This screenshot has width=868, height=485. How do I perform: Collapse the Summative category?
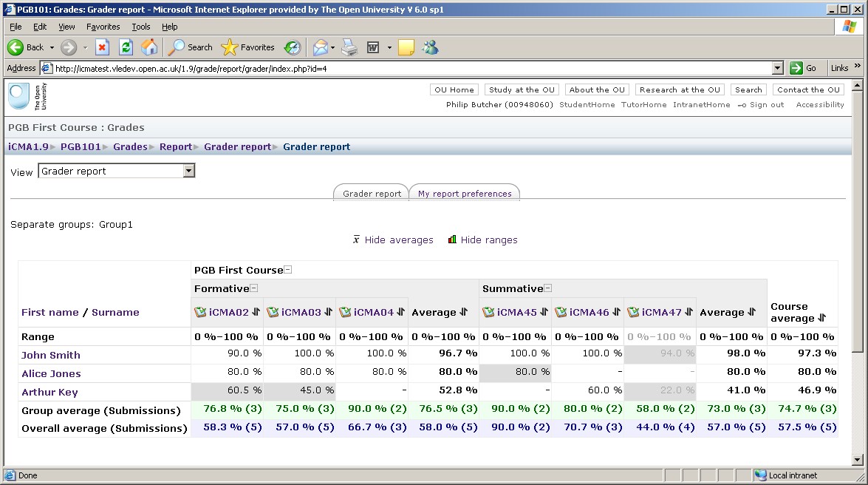[548, 288]
